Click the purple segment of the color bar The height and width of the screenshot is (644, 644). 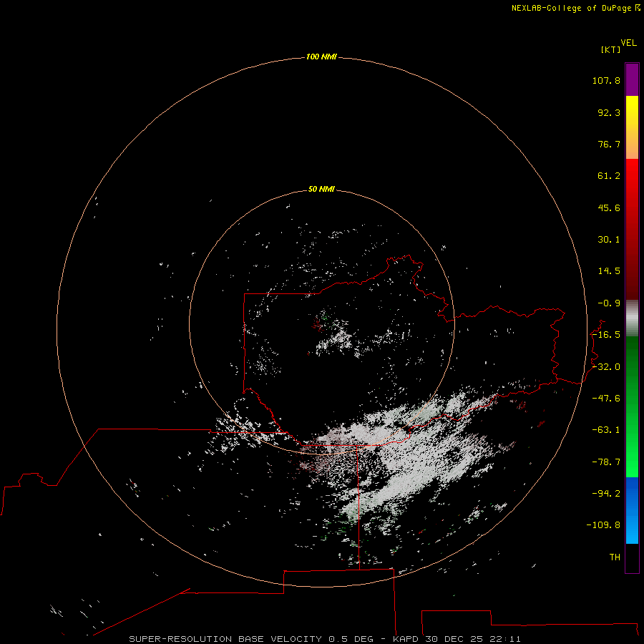coord(632,79)
